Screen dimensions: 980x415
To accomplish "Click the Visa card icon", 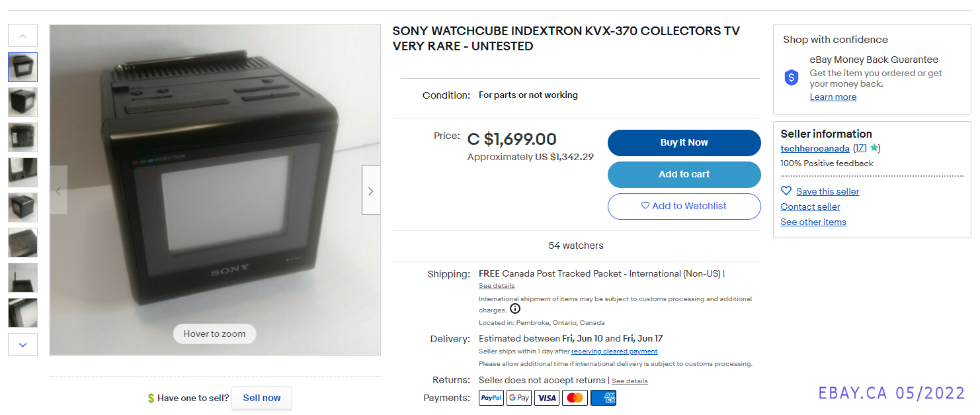I will click(547, 398).
